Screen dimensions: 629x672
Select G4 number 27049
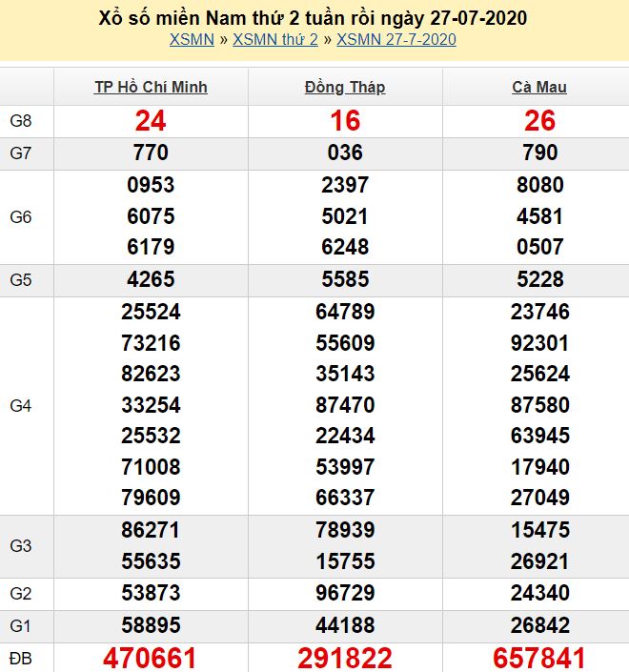pyautogui.click(x=539, y=498)
